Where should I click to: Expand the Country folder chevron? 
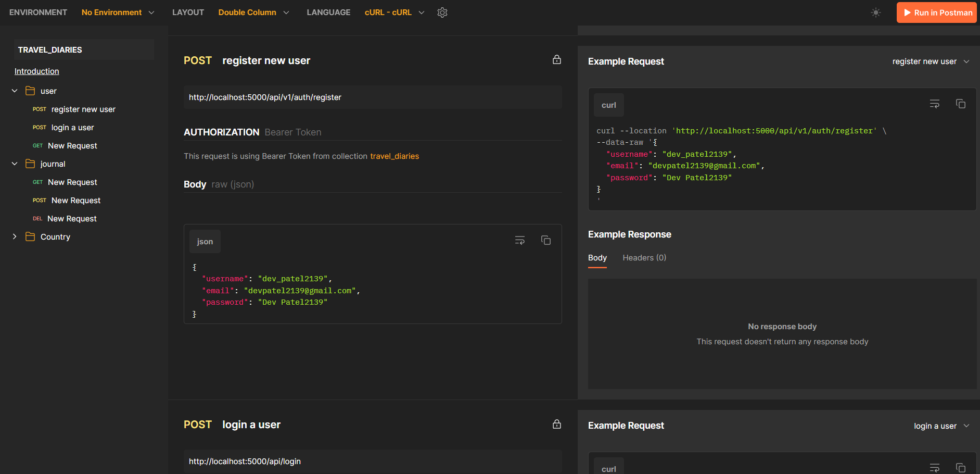[15, 236]
